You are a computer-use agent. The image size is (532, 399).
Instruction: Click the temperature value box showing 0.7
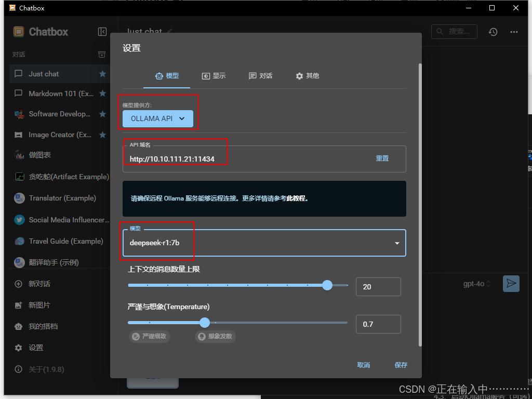pos(378,324)
